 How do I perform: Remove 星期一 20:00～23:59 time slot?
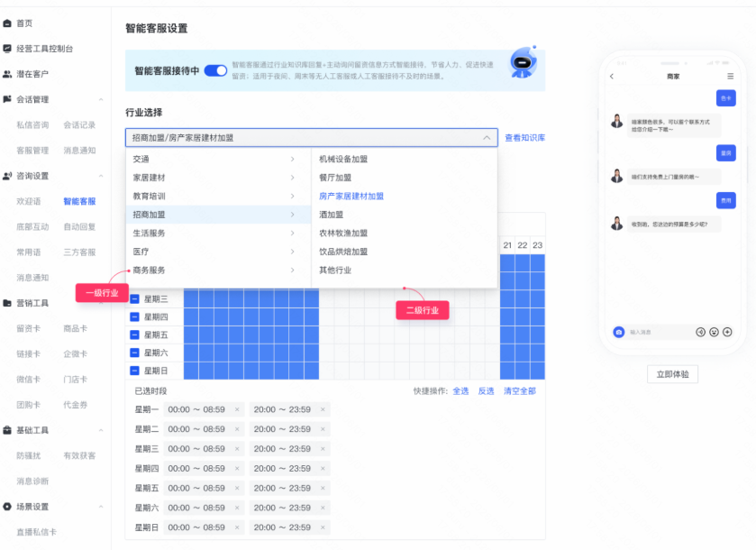pos(323,409)
